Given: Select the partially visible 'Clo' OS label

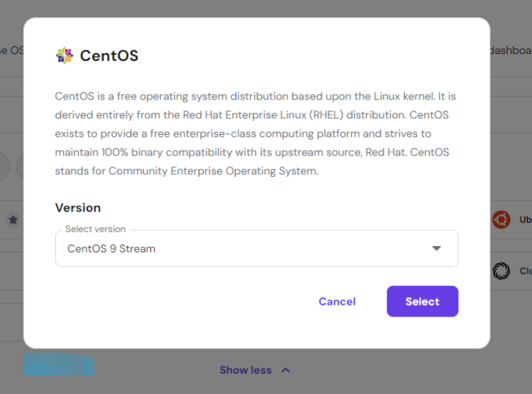Looking at the screenshot, I should 525,271.
